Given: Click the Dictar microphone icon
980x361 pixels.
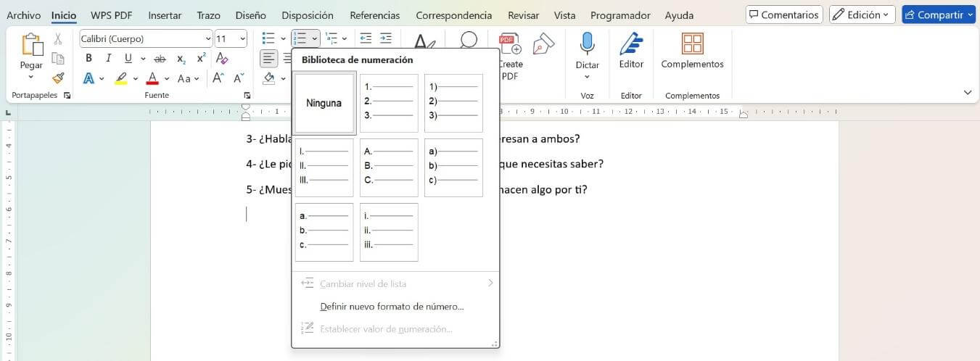Looking at the screenshot, I should tap(587, 45).
